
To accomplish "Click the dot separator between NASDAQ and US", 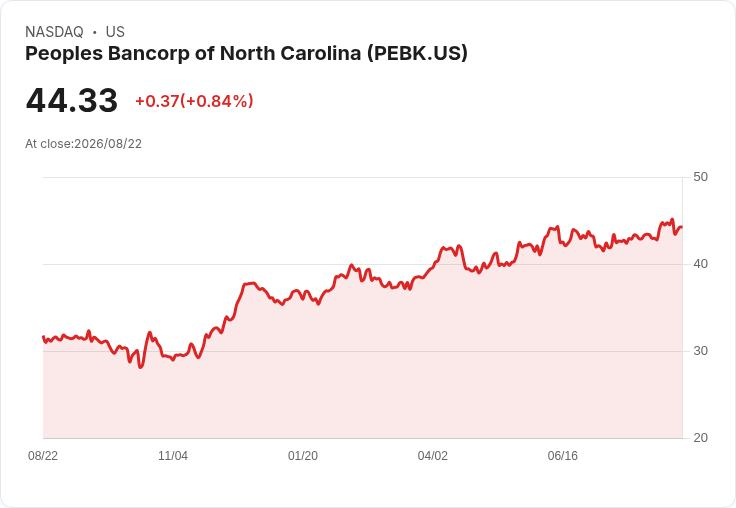I will [95, 32].
